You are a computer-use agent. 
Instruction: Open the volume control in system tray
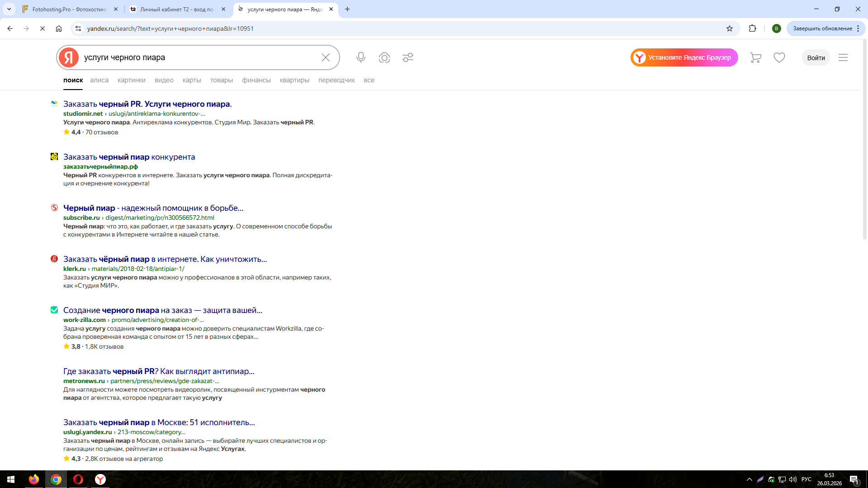[793, 479]
